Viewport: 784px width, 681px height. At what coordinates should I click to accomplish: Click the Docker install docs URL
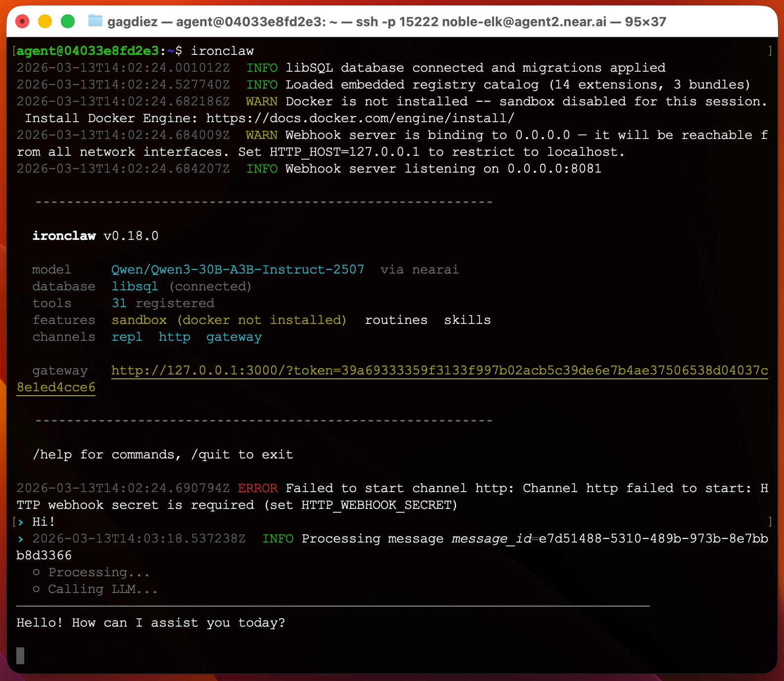360,118
